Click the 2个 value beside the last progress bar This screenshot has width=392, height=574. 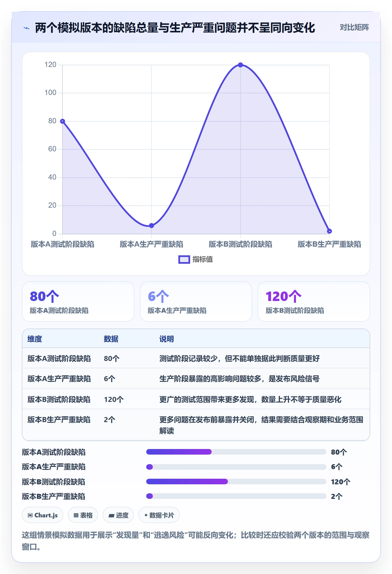(x=337, y=496)
